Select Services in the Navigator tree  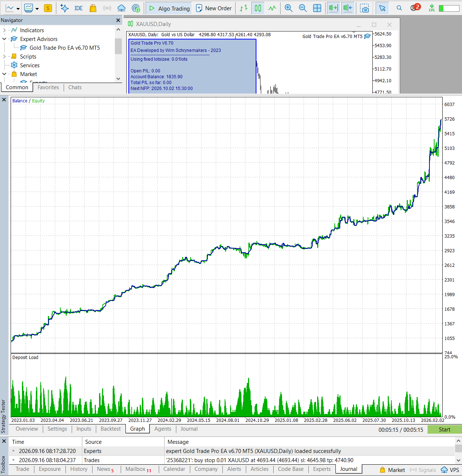point(30,65)
